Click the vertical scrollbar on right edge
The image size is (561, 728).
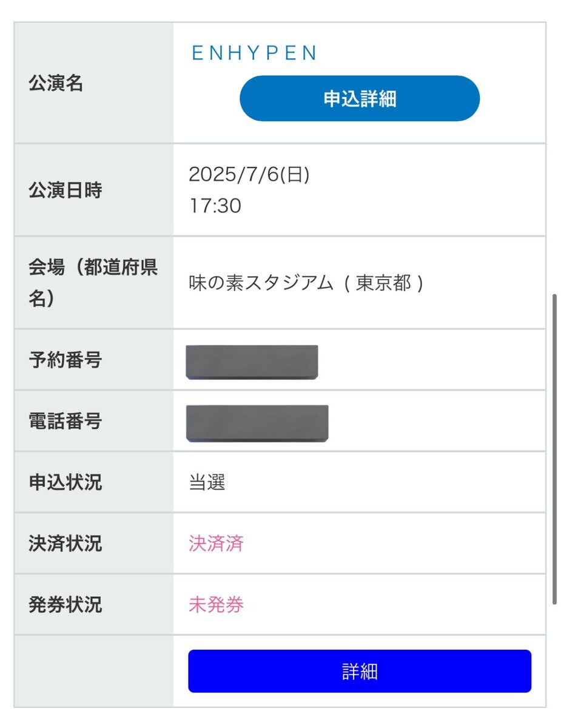click(x=554, y=450)
